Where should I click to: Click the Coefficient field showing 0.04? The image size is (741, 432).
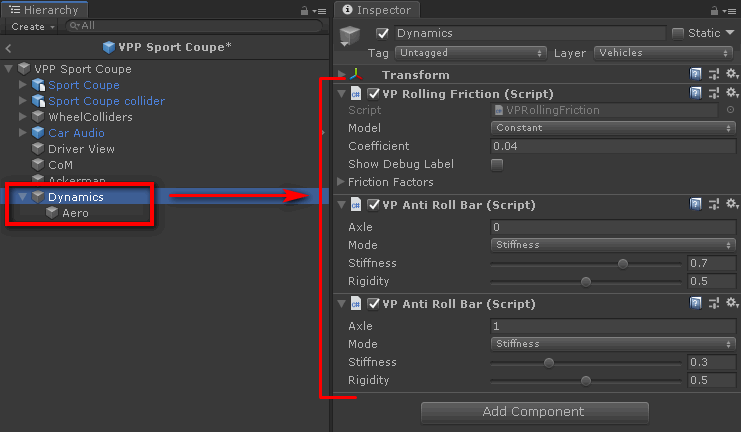point(613,146)
